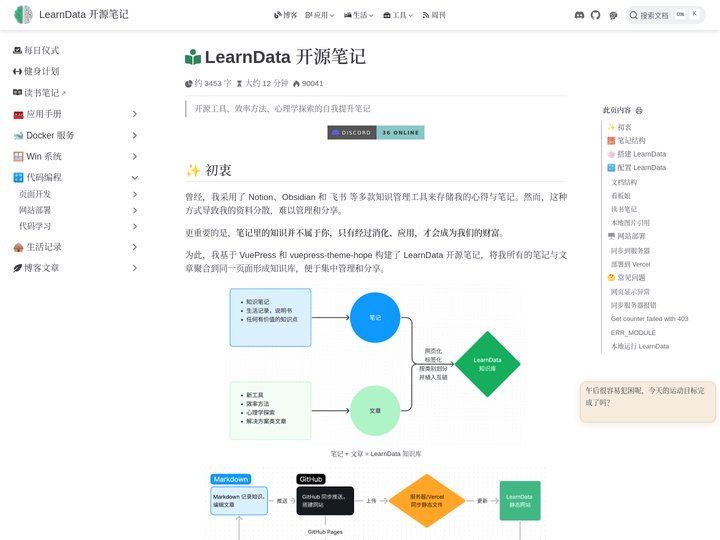720x540 pixels.
Task: Click the 周刊 RSS icon
Action: (426, 15)
